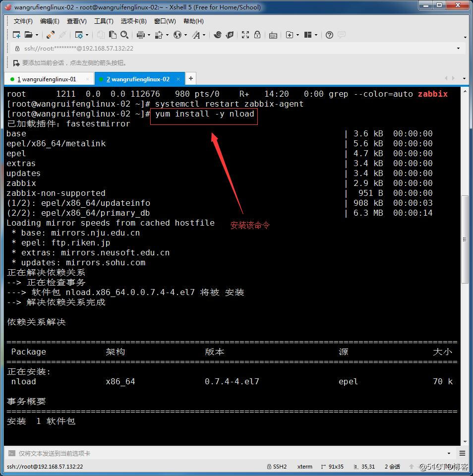Image resolution: width=473 pixels, height=476 pixels.
Task: Open the compose bar hamburger menu
Action: pos(463,453)
